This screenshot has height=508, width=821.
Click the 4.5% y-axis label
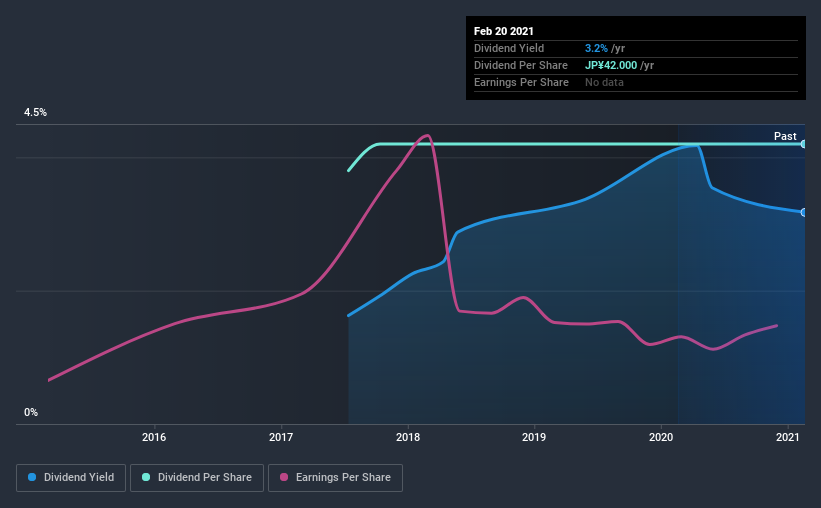(35, 112)
